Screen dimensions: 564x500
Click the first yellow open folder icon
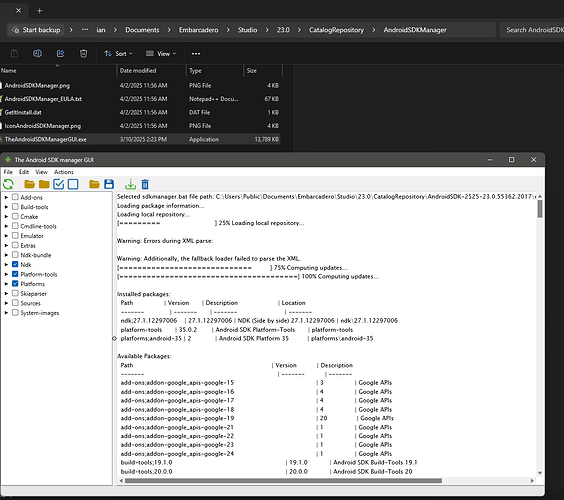pos(29,184)
